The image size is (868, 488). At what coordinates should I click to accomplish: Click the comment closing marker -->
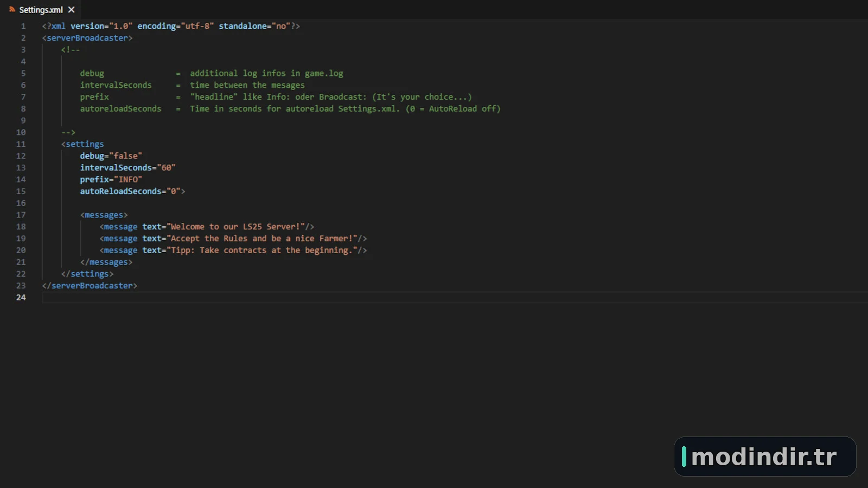pos(68,132)
